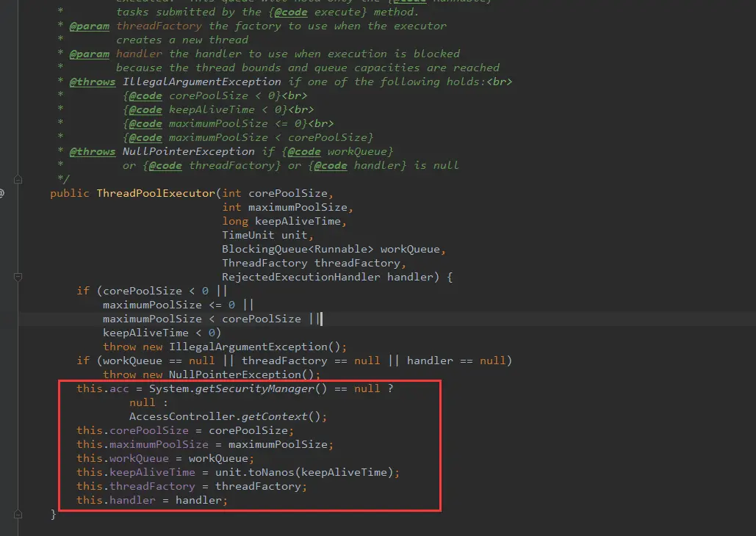756x536 pixels.
Task: Click BlockingQueue<Runnable> in the parameter list
Action: click(x=298, y=249)
